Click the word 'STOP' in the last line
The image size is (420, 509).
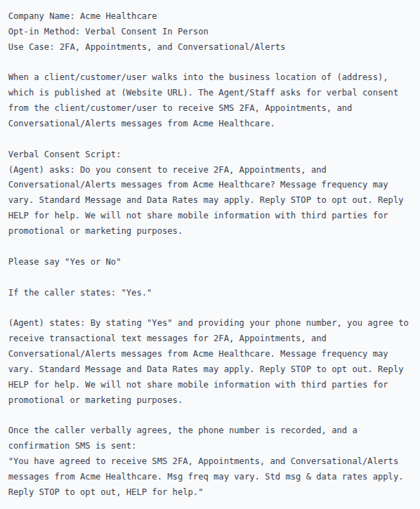(49, 492)
